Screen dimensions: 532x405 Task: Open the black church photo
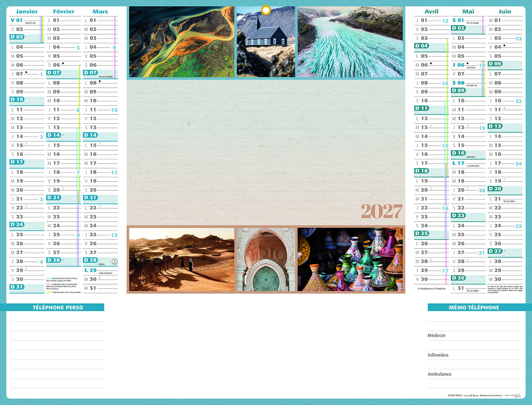(266, 42)
